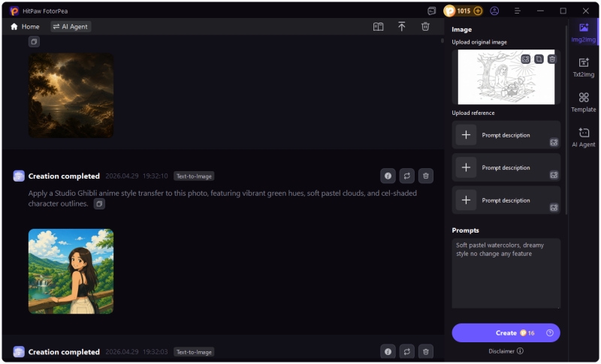The image size is (601, 364).
Task: Click the copy icon on the uploaded original image
Action: [x=539, y=59]
